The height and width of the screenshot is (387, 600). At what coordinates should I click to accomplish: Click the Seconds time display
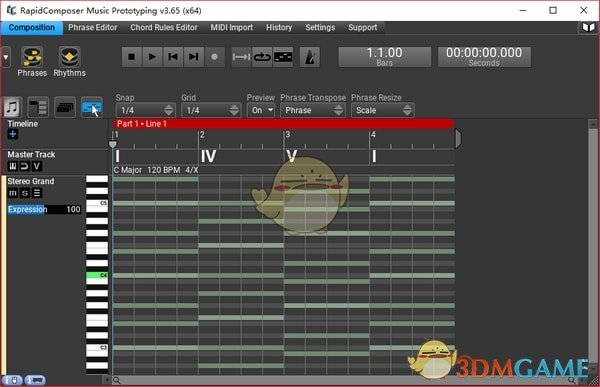point(484,57)
